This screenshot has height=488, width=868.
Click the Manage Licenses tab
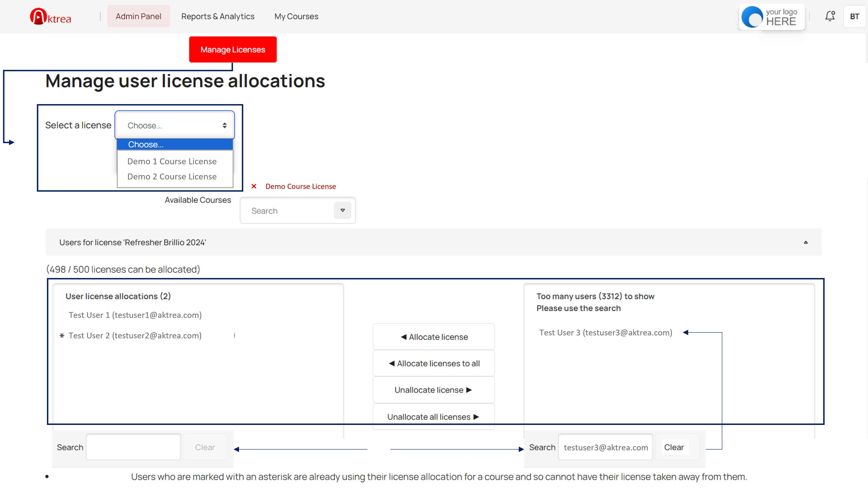(x=233, y=49)
